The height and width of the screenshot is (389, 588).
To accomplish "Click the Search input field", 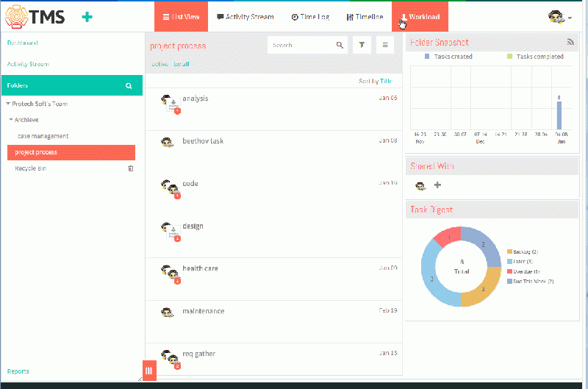I will (302, 45).
